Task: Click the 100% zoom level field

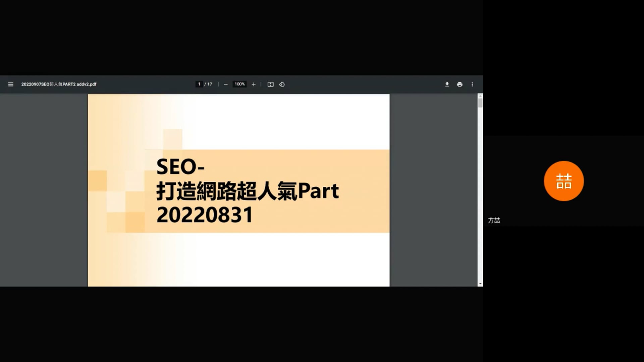Action: [239, 84]
